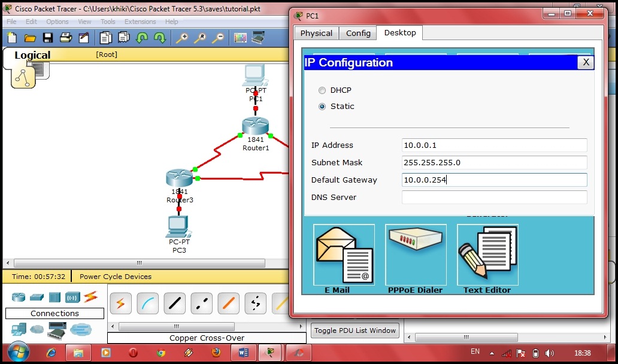This screenshot has width=618, height=364.
Task: Close the IP Configuration panel with X
Action: pyautogui.click(x=586, y=62)
